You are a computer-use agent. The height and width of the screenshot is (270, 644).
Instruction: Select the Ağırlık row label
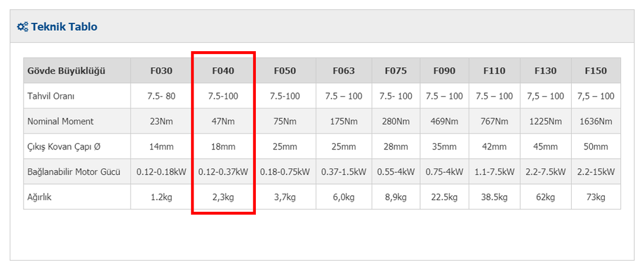(x=39, y=197)
